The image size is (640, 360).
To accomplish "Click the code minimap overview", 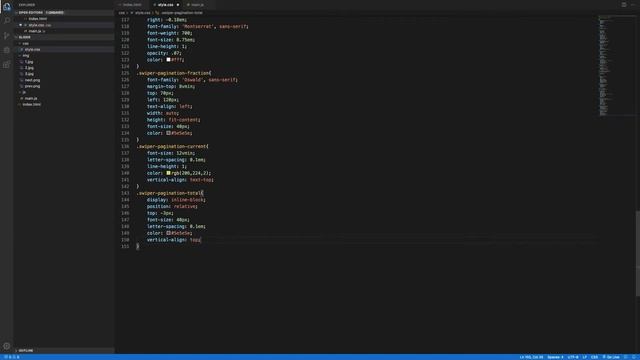I will coord(616,65).
